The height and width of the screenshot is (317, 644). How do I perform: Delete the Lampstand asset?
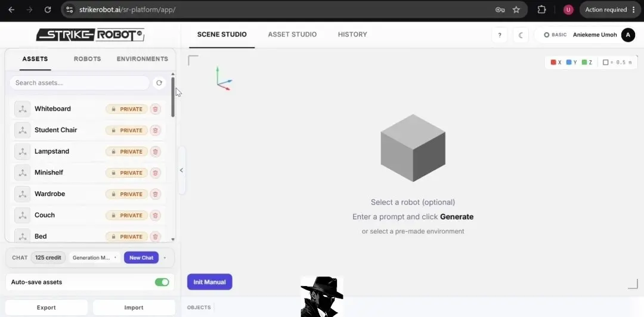coord(155,152)
